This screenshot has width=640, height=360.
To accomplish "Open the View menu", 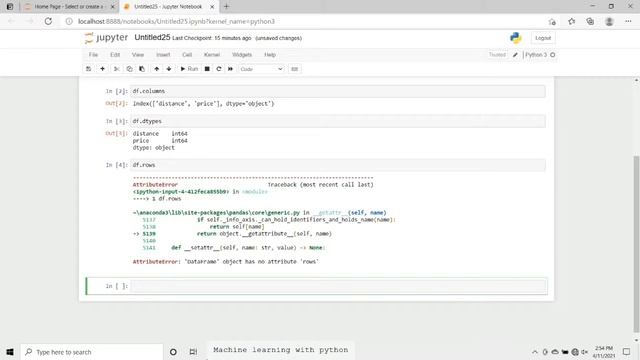I will click(x=138, y=55).
